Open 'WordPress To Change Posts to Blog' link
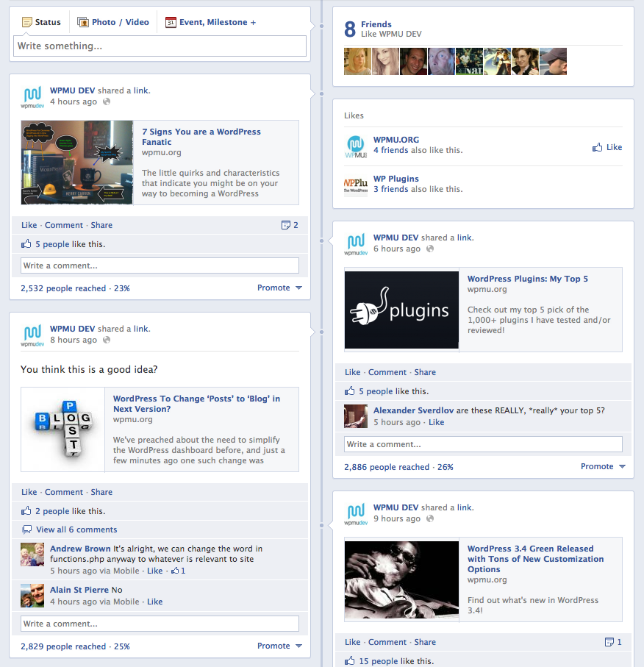The height and width of the screenshot is (667, 644). coord(196,404)
